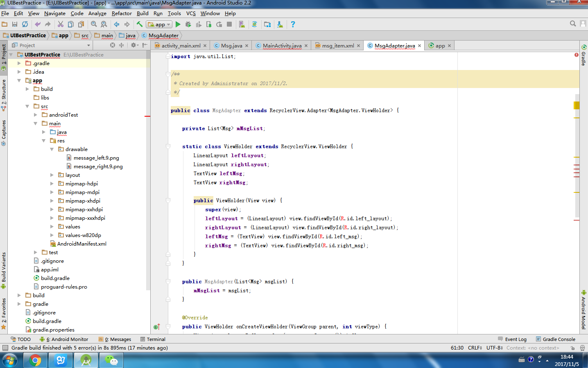Expand the .gradle folder

[x=19, y=63]
